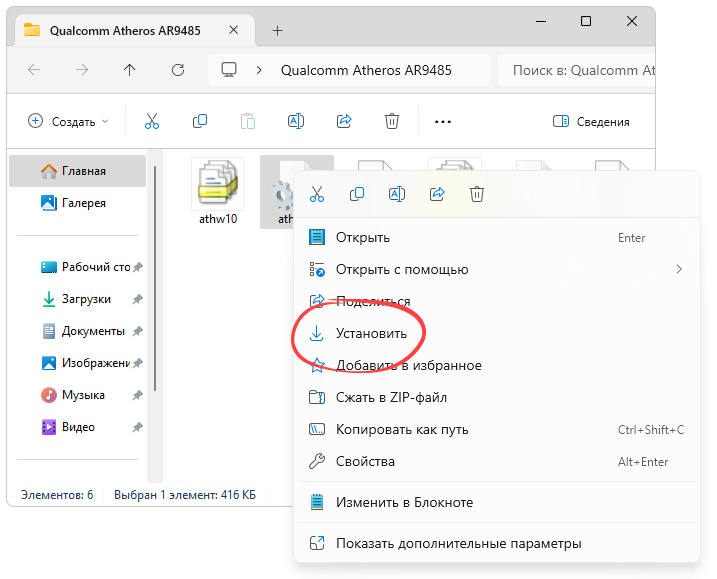Focus the search field Поиск в: Qualcomm

tap(576, 70)
